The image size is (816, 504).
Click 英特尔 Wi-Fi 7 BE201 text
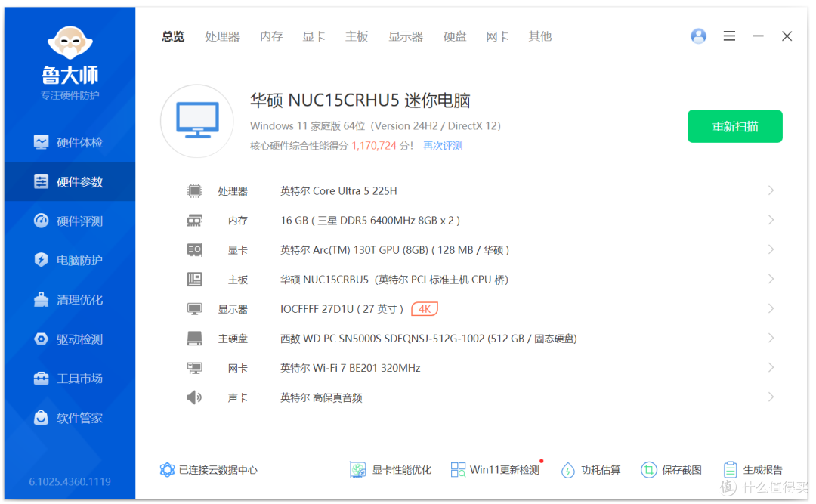351,368
